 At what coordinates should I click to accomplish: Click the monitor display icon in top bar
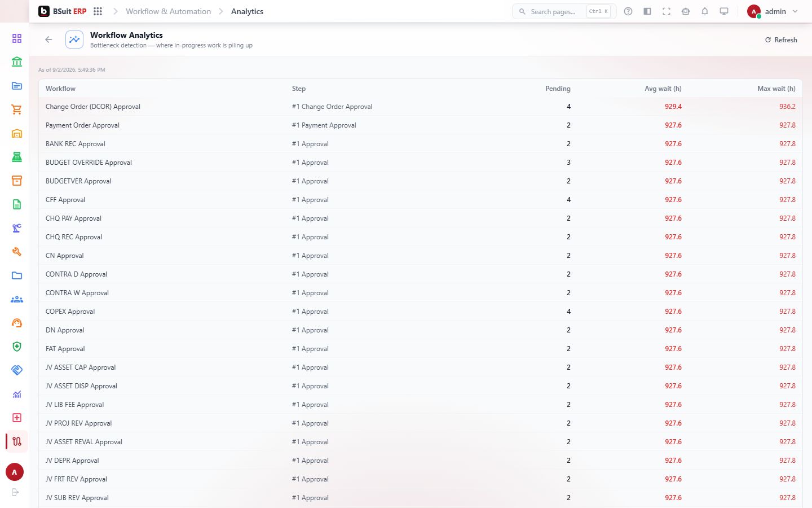coord(724,11)
